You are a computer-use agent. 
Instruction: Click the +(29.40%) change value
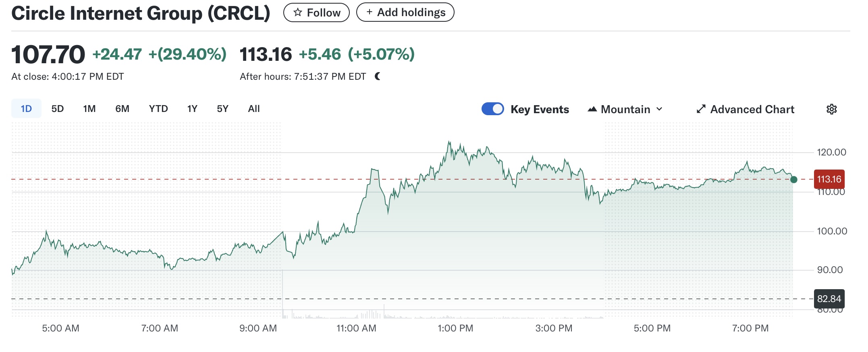(x=187, y=54)
